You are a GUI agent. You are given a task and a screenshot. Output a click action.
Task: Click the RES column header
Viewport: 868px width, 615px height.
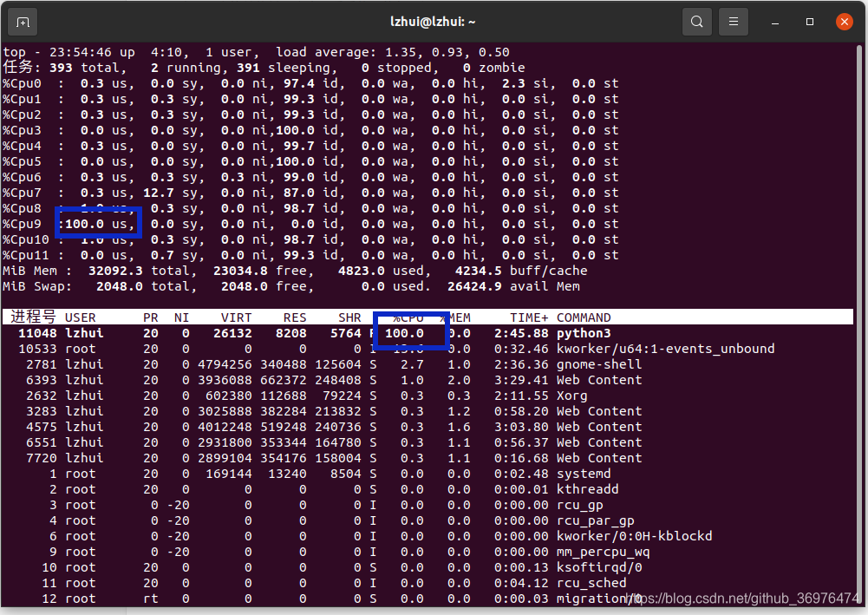tap(295, 317)
